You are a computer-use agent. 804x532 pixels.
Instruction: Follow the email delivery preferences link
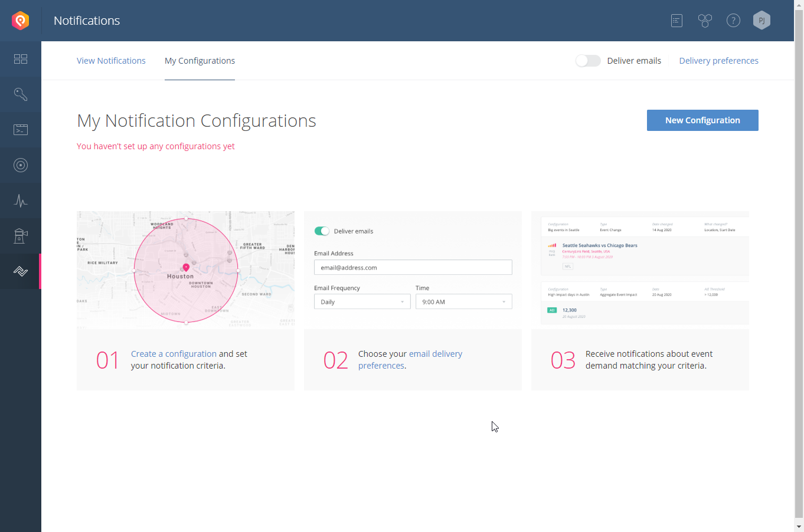[410, 360]
